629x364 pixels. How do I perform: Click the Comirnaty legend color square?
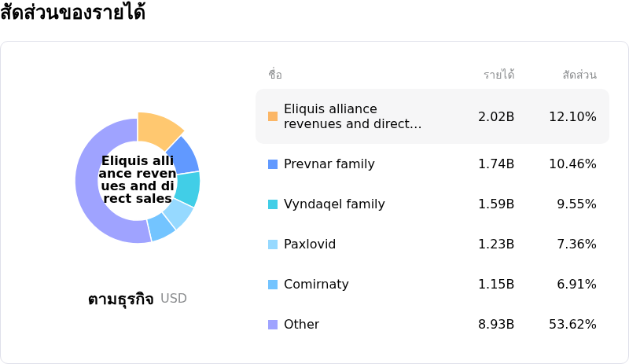point(273,285)
